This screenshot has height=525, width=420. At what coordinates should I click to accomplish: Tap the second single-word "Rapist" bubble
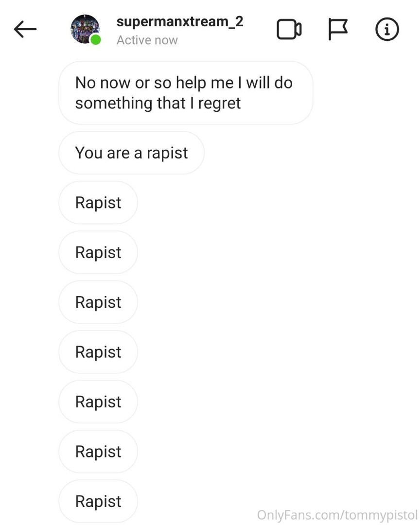click(98, 253)
